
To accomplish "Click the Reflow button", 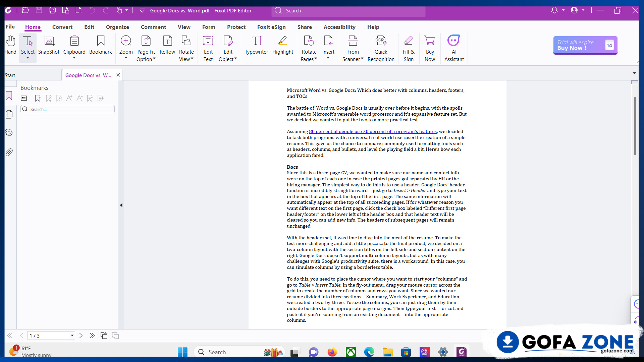I will pyautogui.click(x=167, y=45).
